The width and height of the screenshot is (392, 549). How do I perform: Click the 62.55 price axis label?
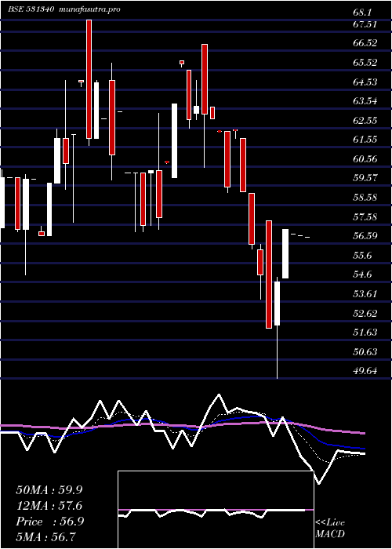click(x=365, y=121)
